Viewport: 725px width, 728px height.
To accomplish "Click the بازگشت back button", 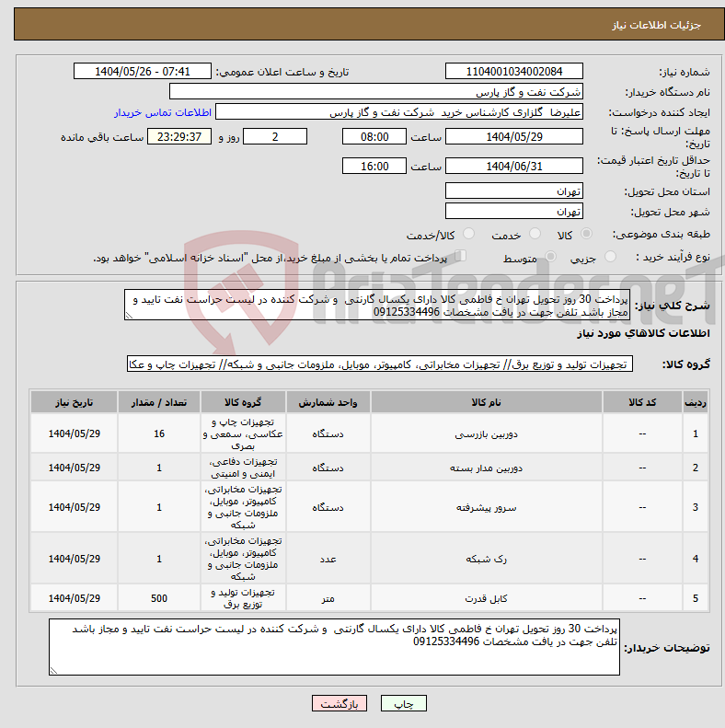I will 339,703.
